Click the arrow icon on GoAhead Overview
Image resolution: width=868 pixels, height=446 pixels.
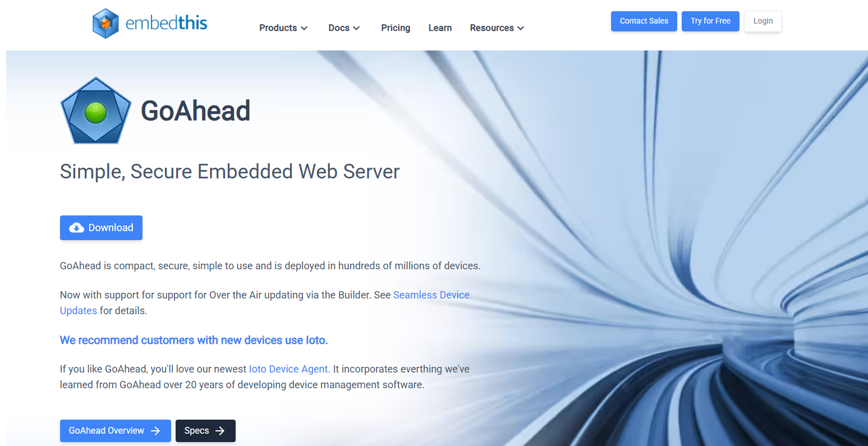click(x=155, y=431)
